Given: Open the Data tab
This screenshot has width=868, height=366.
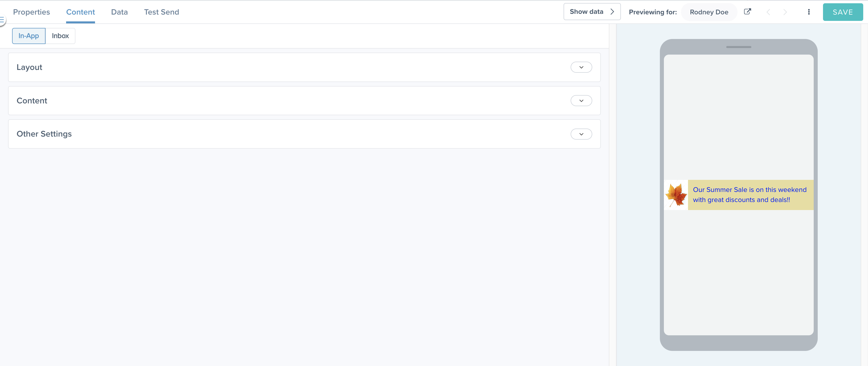Looking at the screenshot, I should (119, 12).
